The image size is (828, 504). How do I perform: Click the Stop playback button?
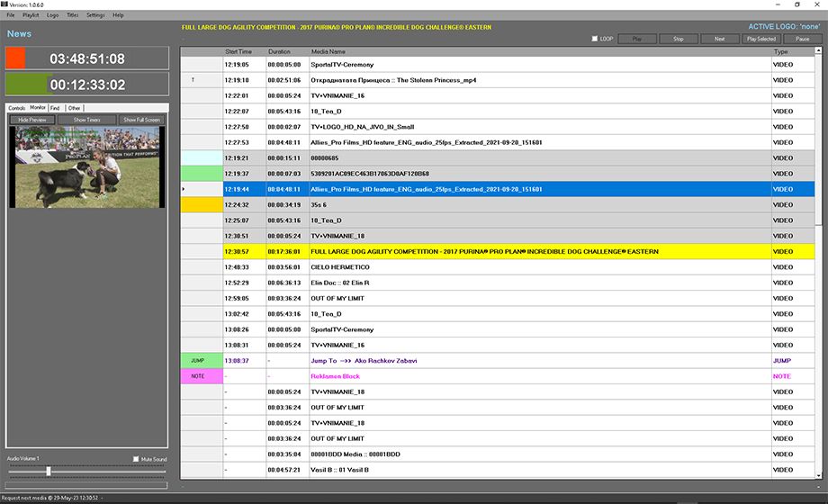[x=679, y=39]
